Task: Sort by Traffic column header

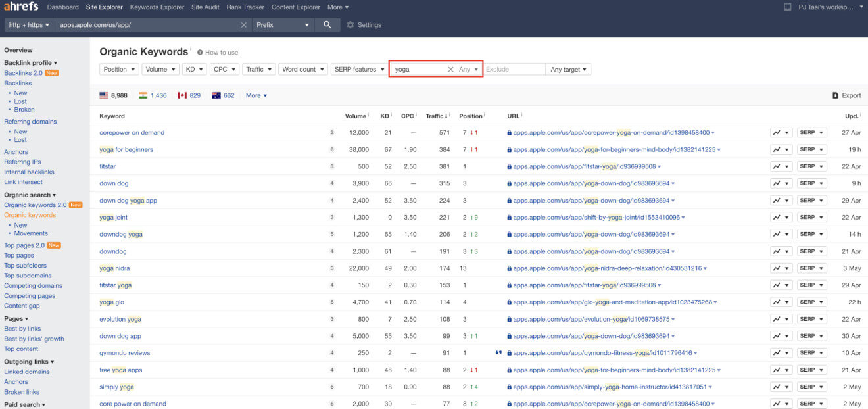Action: coord(437,116)
